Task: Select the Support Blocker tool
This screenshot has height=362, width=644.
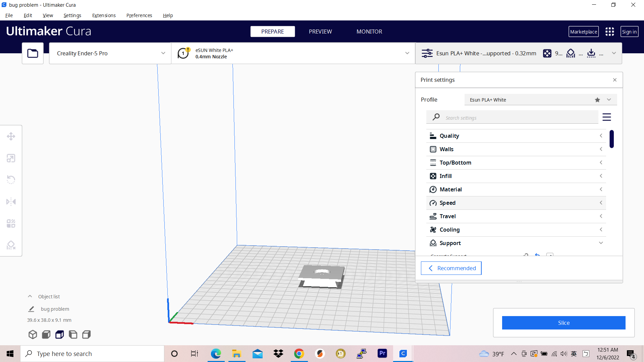Action: click(11, 245)
